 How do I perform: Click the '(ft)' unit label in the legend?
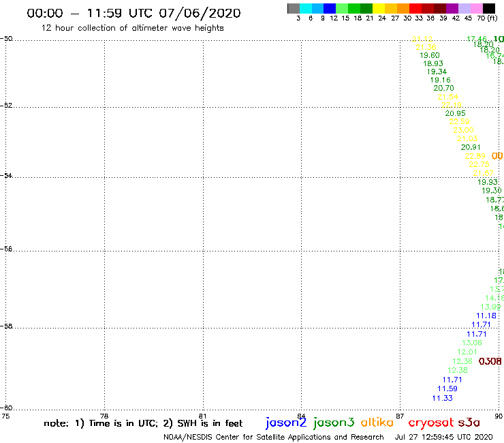(492, 18)
